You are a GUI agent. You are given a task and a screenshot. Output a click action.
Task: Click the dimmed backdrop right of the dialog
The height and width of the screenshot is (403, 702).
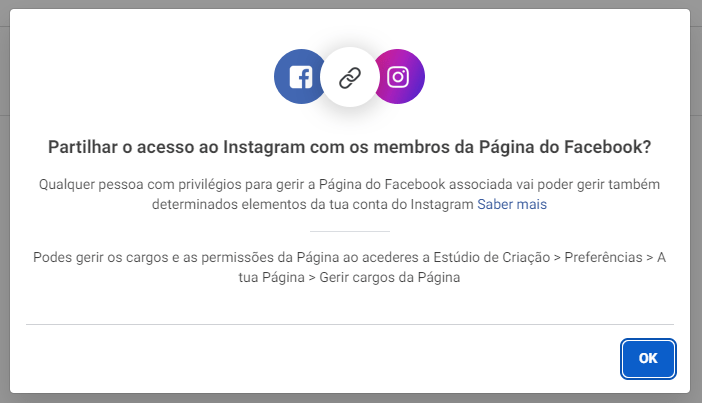coord(697,200)
